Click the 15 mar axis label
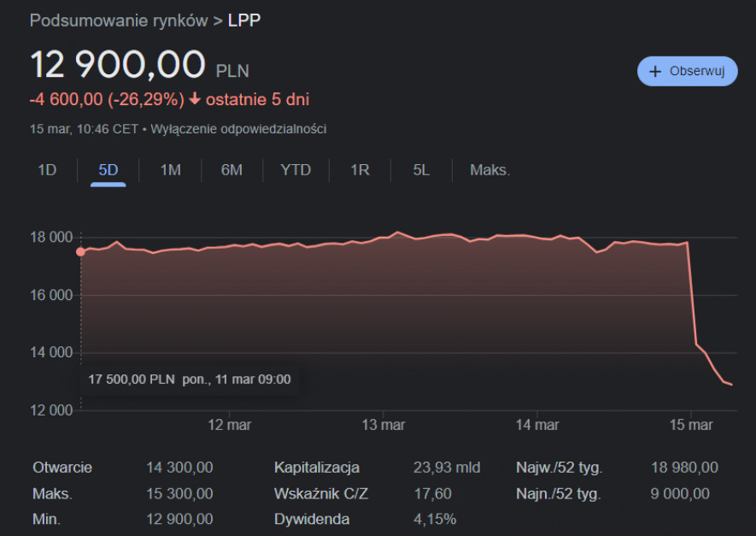 click(691, 425)
